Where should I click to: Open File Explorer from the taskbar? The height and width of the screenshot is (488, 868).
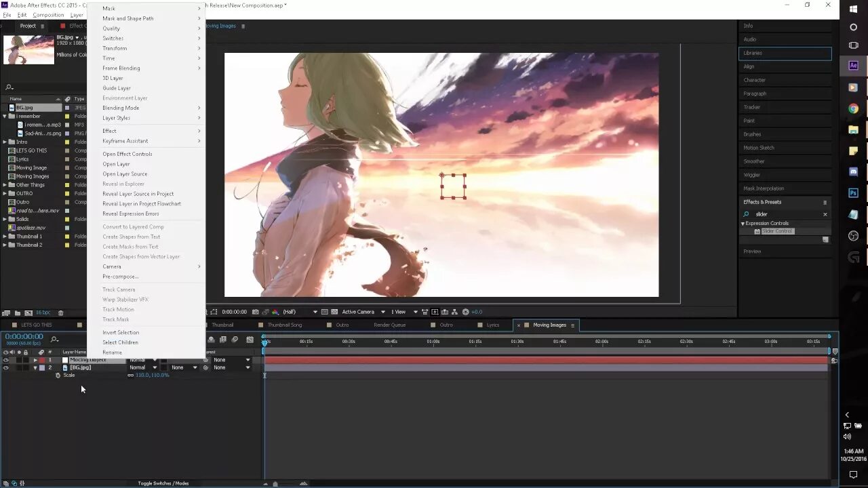pyautogui.click(x=853, y=129)
